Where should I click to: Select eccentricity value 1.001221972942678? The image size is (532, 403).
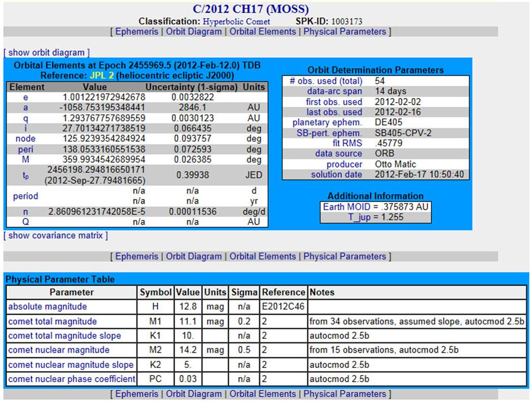[104, 98]
